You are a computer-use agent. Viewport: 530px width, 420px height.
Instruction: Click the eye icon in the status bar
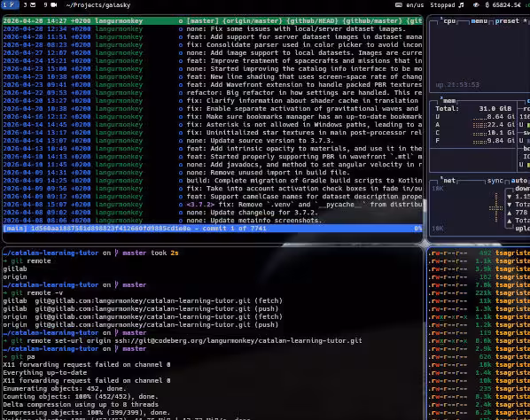(x=476, y=4)
